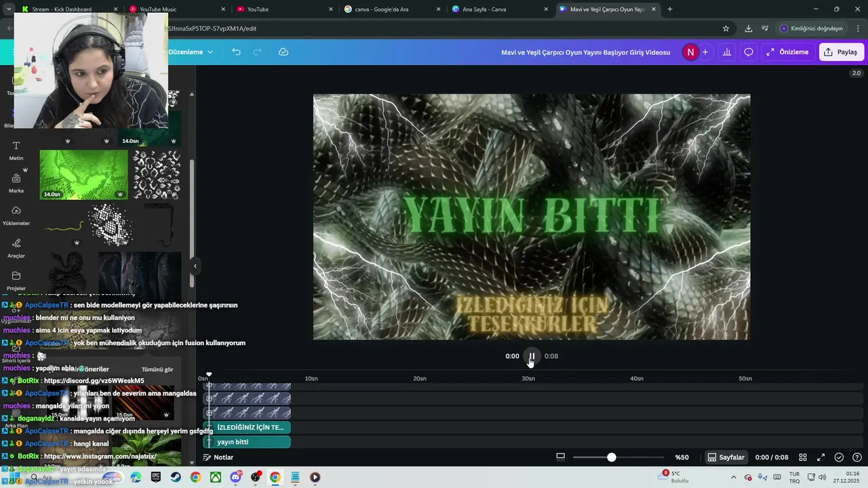Enter fullscreen presentation mode
868x488 pixels.
821,457
